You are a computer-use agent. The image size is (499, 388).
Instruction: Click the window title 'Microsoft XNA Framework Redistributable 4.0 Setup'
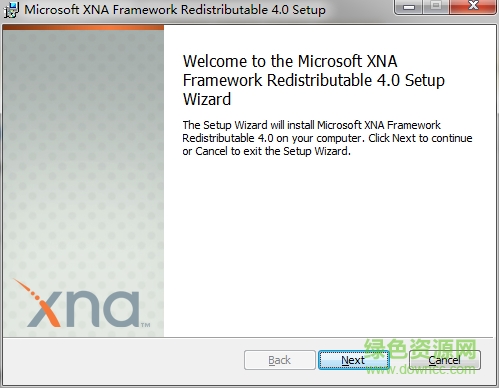pos(175,9)
